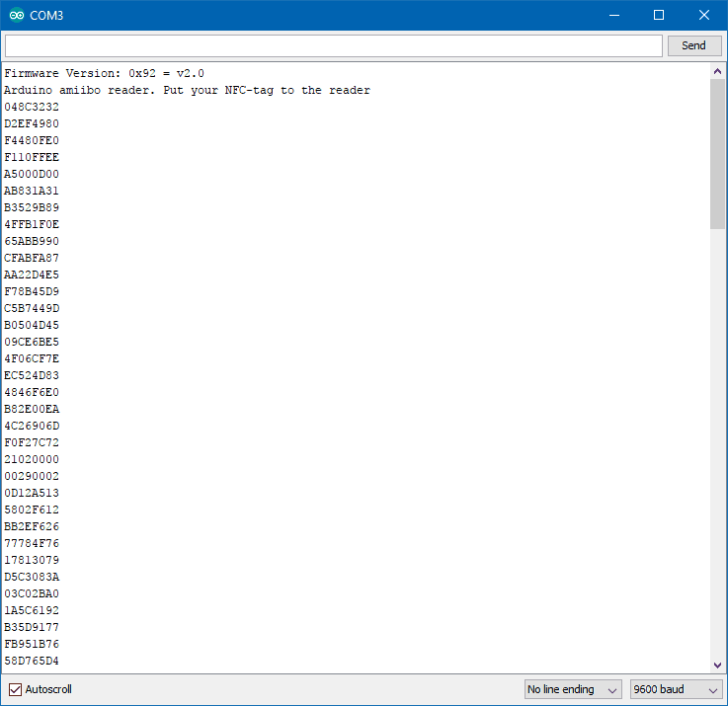Click the output line 4F06CF7E
This screenshot has height=706, width=728.
click(32, 358)
